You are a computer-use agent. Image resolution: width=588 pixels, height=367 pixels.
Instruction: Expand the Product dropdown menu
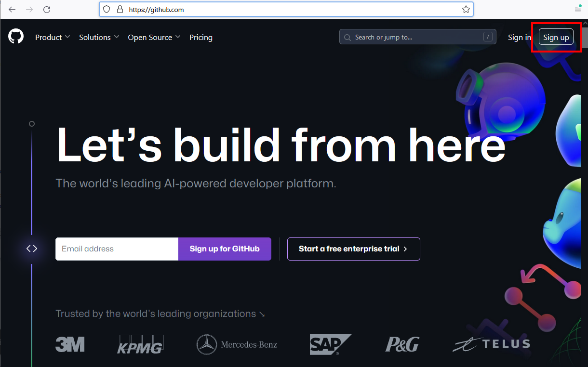(53, 37)
